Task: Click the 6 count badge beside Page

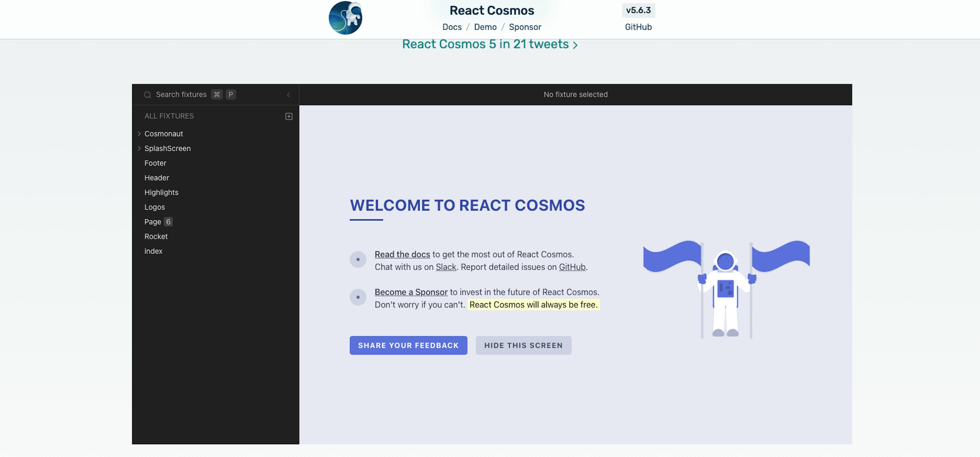Action: click(168, 222)
